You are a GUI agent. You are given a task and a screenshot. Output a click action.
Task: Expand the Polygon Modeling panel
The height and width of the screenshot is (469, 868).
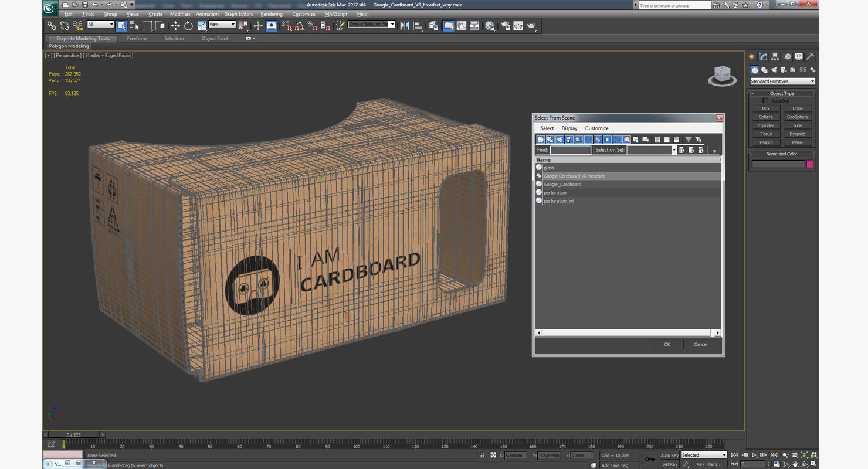tap(69, 46)
